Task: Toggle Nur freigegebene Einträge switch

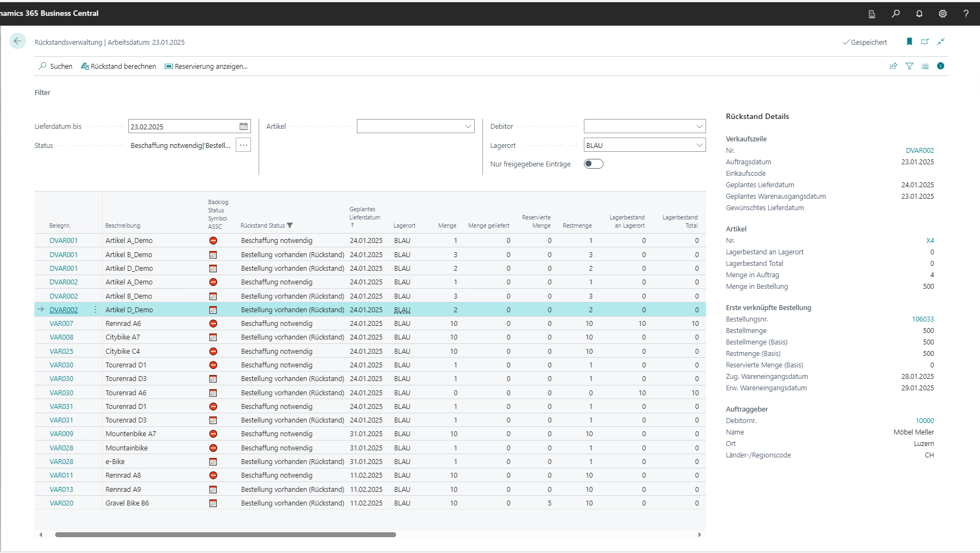Action: (593, 164)
